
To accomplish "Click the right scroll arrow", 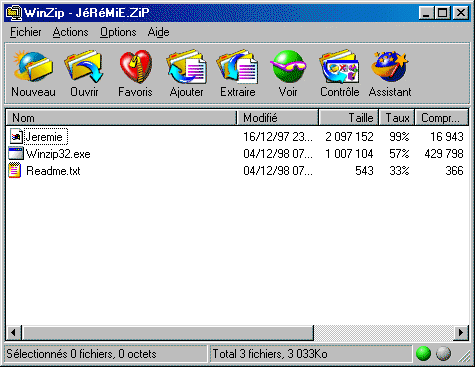I will 461,332.
